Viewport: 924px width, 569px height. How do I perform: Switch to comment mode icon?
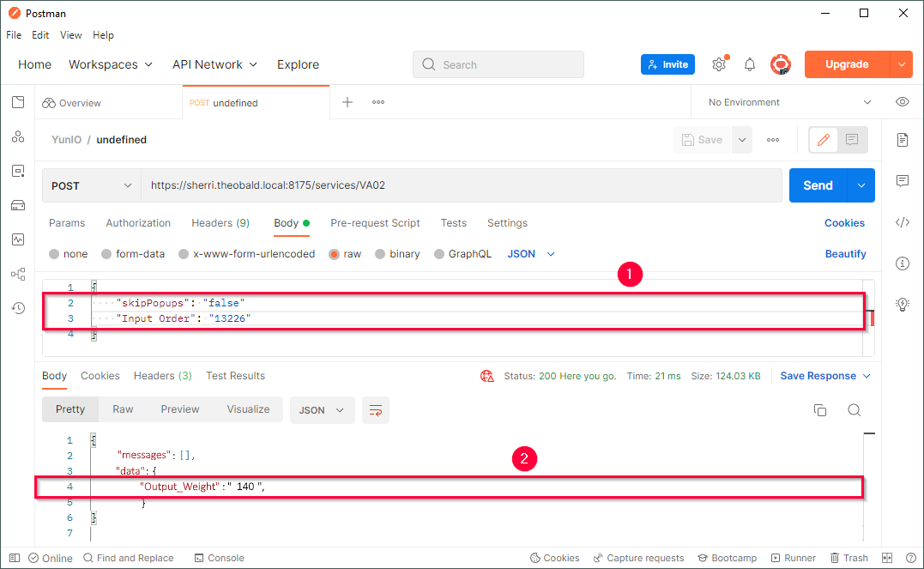[852, 140]
